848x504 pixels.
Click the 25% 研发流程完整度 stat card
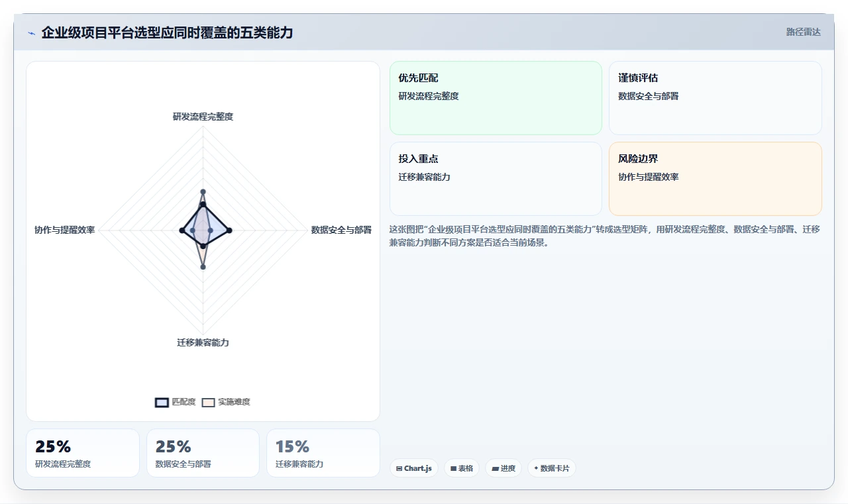(x=83, y=453)
